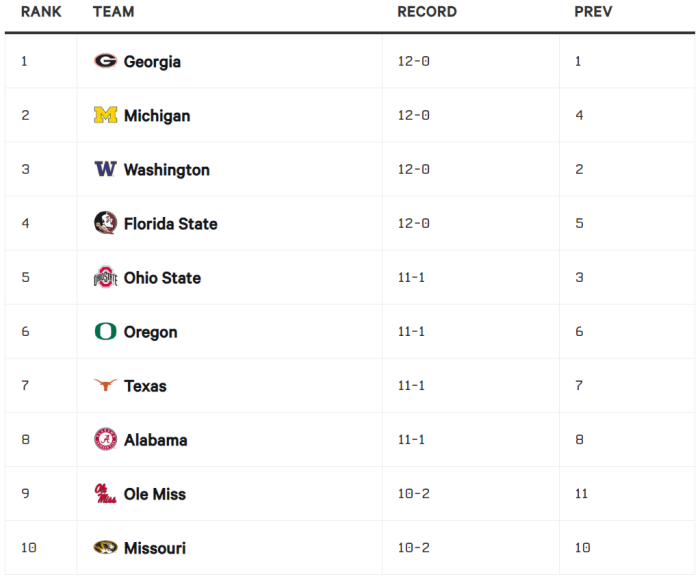Click the Ole Miss team name
The height and width of the screenshot is (581, 700).
(x=154, y=494)
